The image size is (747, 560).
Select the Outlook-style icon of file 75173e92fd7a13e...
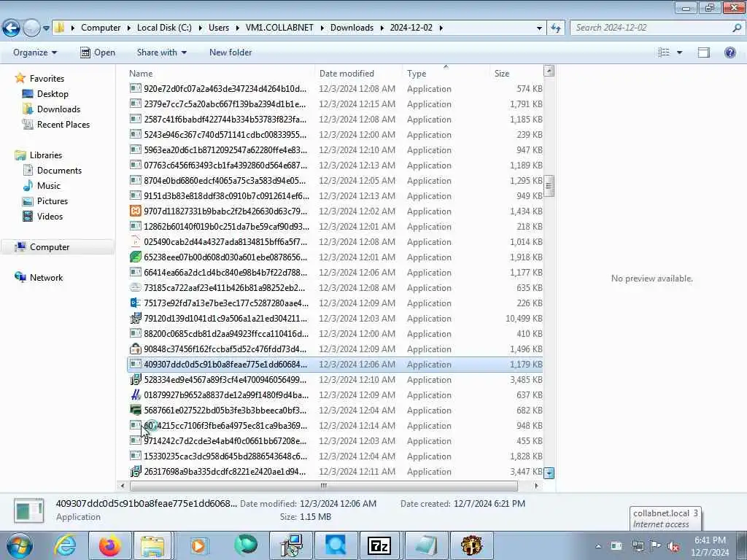pyautogui.click(x=135, y=303)
